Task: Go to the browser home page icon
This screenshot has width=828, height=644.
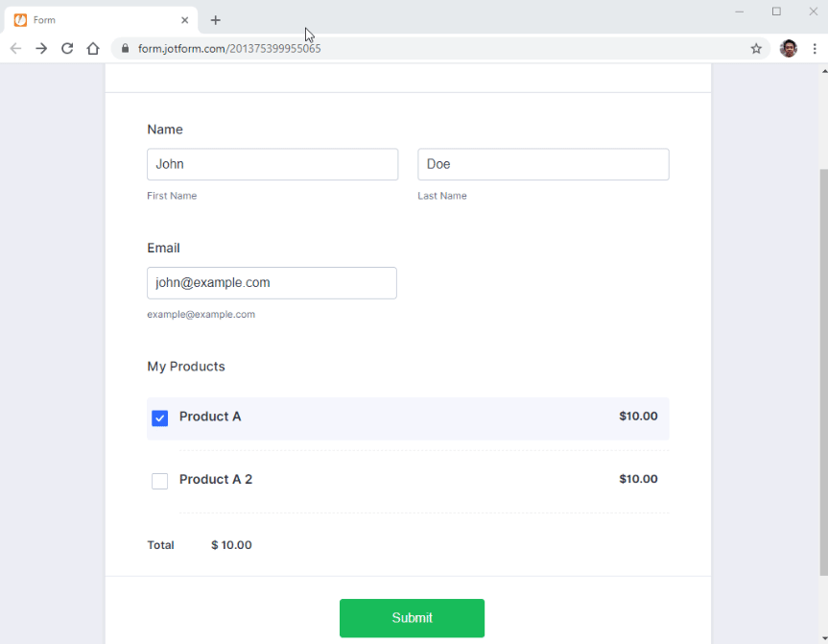Action: (93, 49)
